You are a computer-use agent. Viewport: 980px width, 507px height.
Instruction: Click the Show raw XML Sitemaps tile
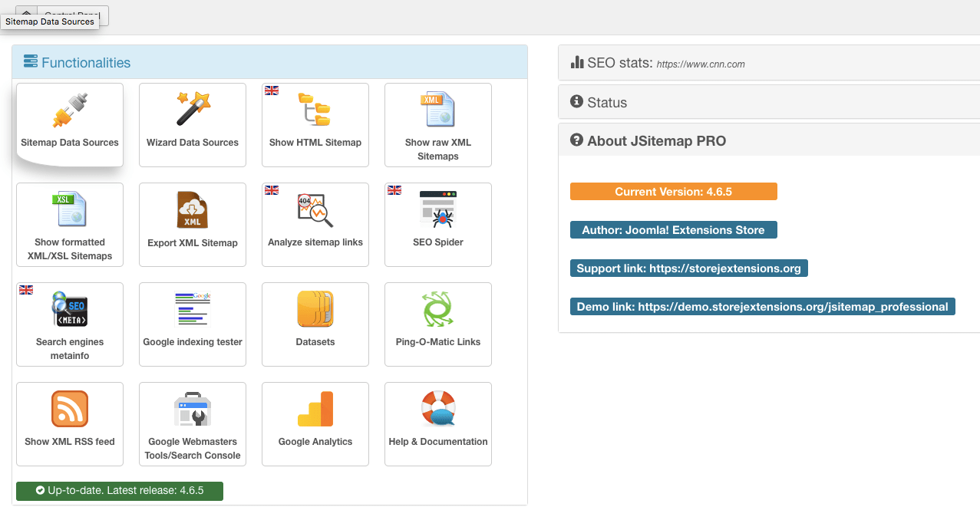pos(438,125)
